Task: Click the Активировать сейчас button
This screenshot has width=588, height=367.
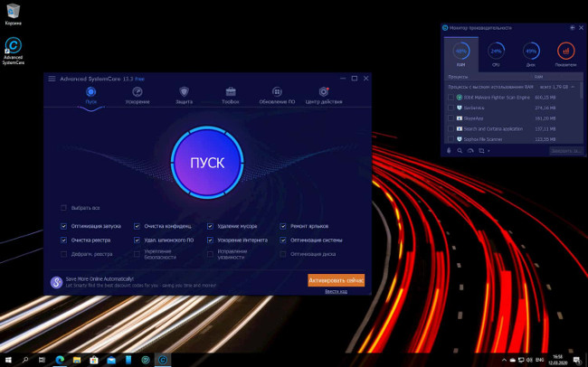Action: point(336,280)
